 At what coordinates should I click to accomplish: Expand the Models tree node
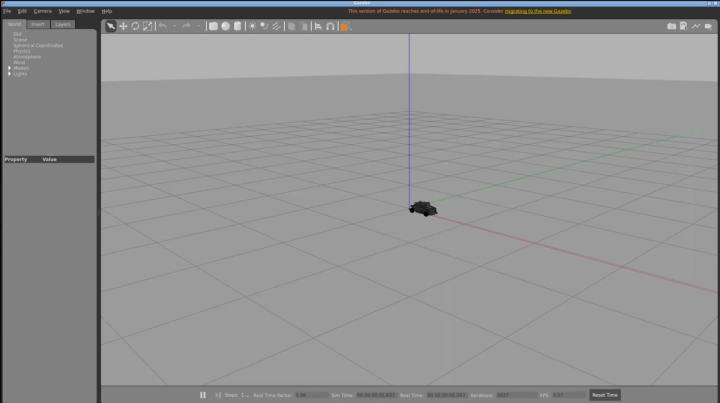[9, 68]
